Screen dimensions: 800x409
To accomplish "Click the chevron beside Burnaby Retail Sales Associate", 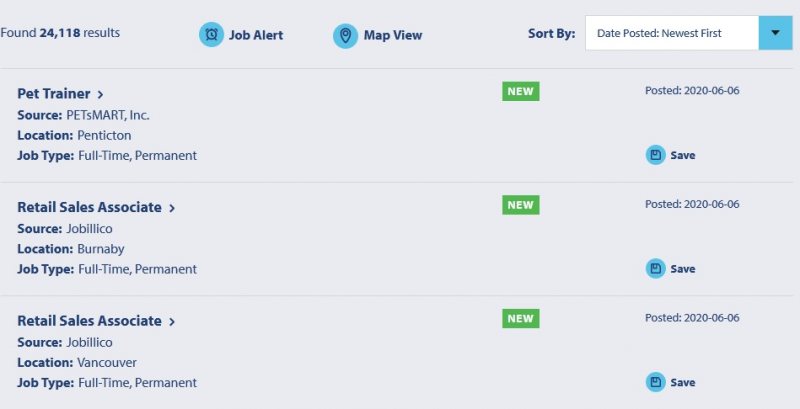I will tap(172, 208).
